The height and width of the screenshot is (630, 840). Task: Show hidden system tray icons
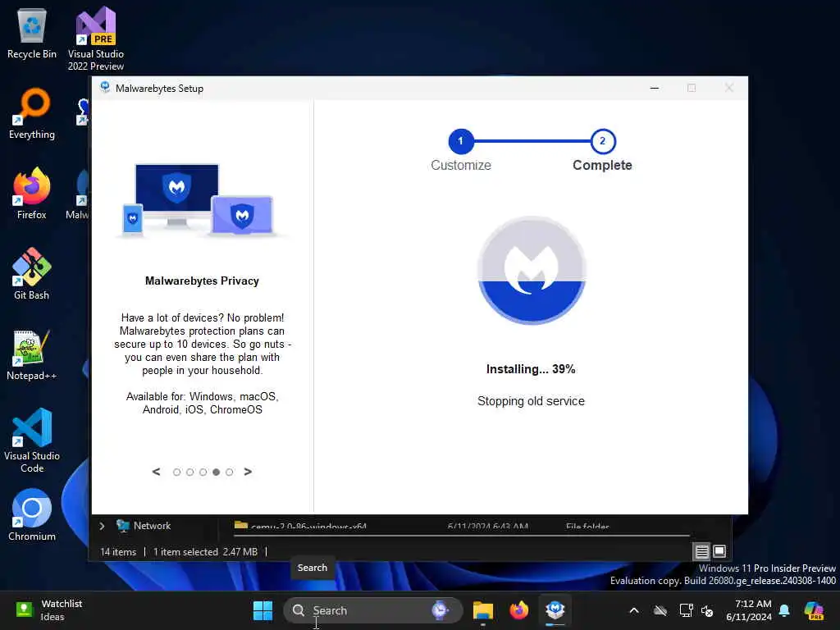(634, 610)
